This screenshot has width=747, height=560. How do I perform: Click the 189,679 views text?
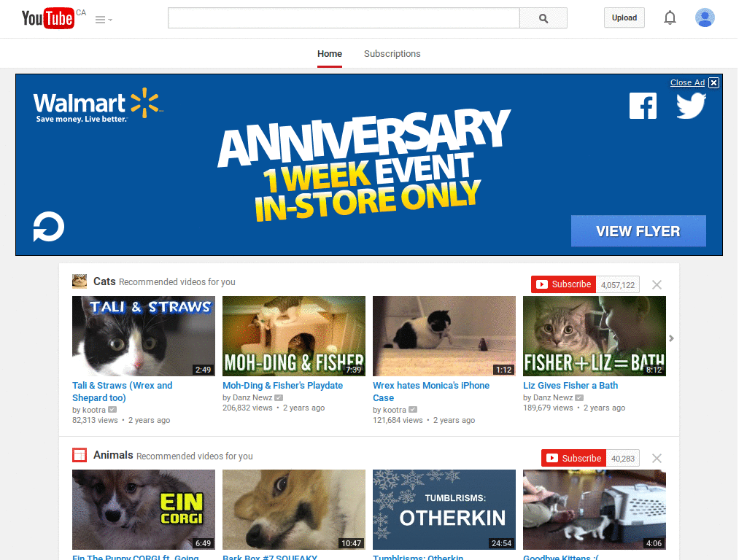(548, 408)
